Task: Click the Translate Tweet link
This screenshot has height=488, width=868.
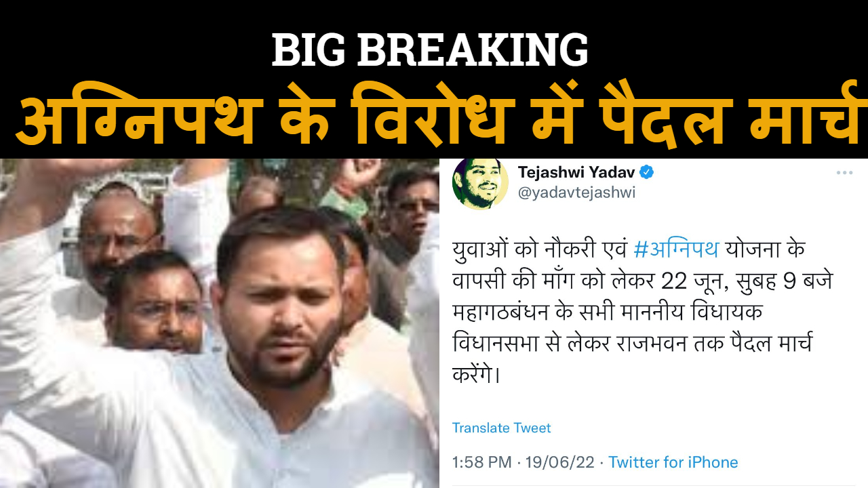Action: click(x=501, y=428)
